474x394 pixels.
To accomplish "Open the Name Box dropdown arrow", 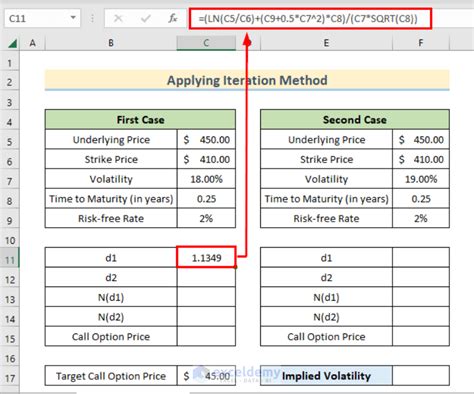I will (73, 18).
